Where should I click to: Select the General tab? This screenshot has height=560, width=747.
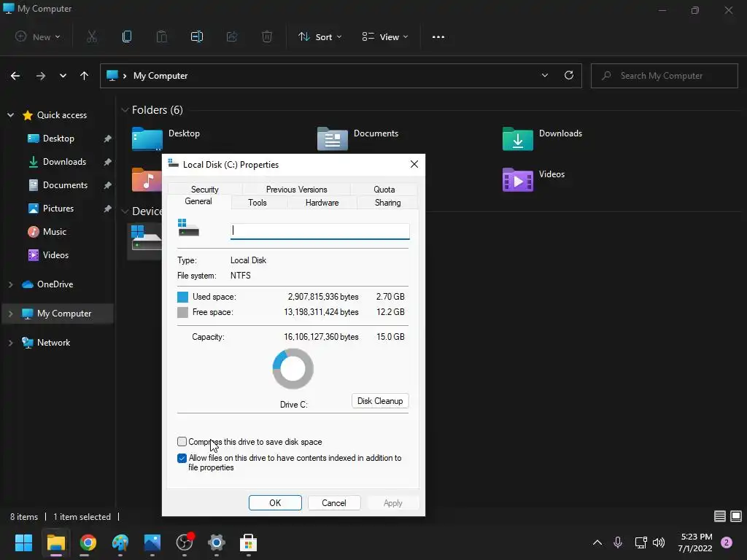198,201
